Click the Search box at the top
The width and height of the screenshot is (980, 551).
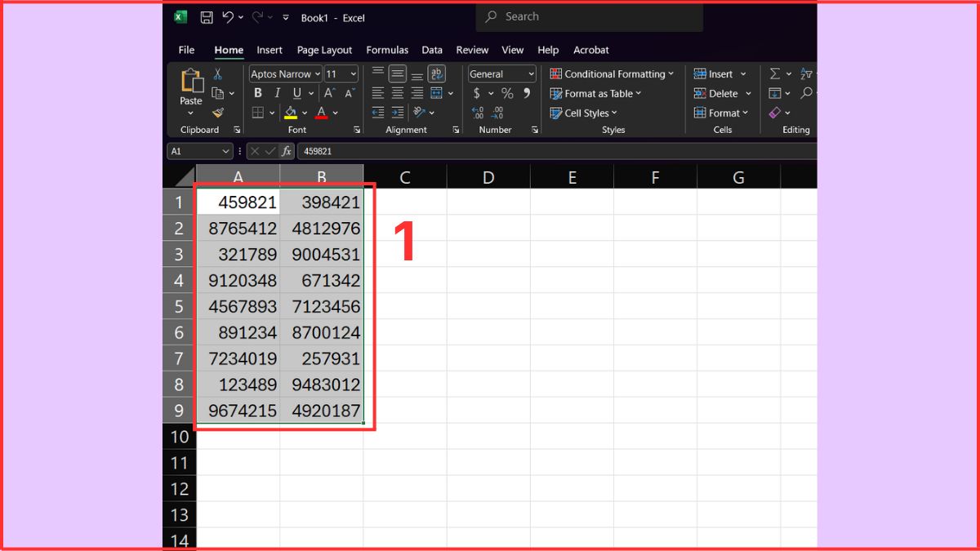[588, 16]
